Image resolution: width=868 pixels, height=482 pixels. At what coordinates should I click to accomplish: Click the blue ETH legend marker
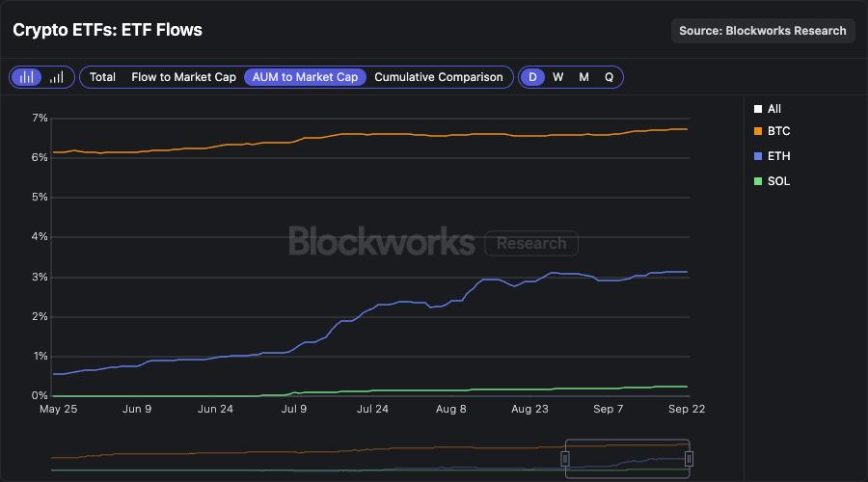pyautogui.click(x=758, y=156)
